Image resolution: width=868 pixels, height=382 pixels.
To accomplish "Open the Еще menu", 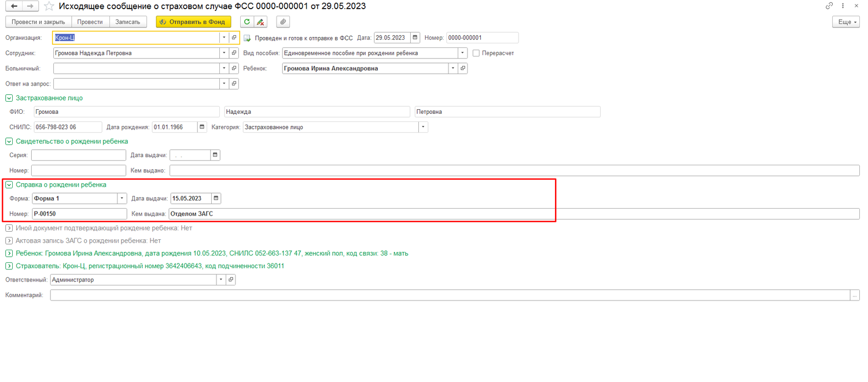I will point(845,22).
